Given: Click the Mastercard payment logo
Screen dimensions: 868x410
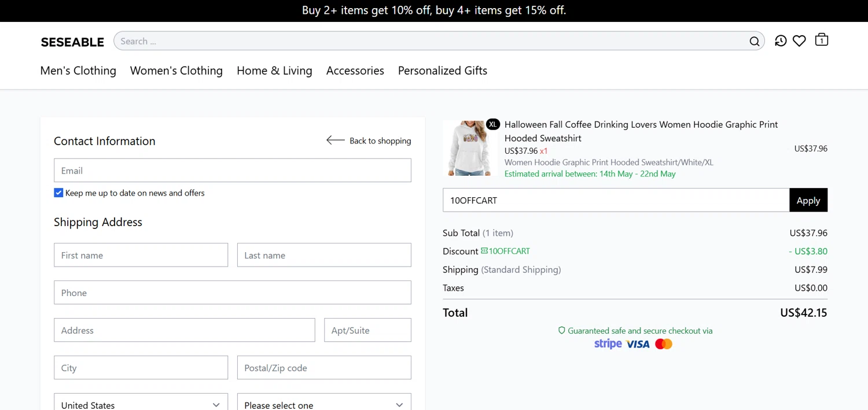Looking at the screenshot, I should [x=664, y=345].
